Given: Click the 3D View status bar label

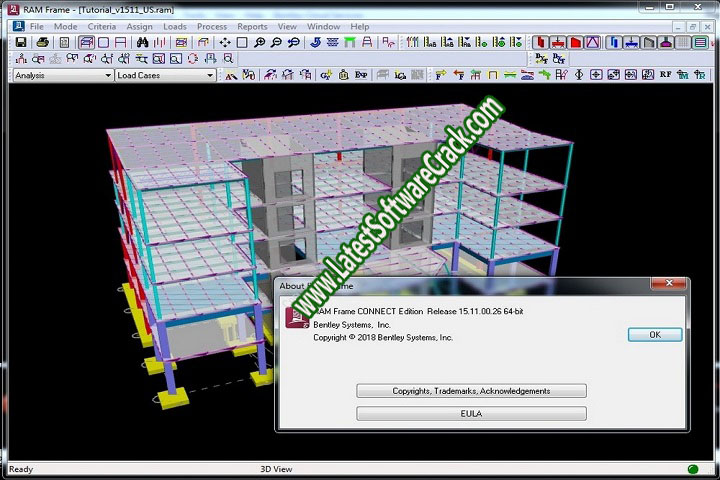Looking at the screenshot, I should (x=276, y=469).
